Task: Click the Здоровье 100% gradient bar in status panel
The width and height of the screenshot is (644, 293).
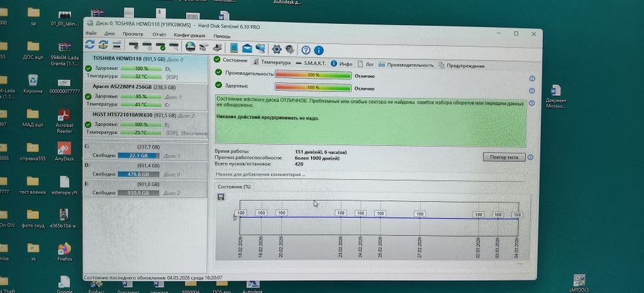Action: (x=313, y=88)
